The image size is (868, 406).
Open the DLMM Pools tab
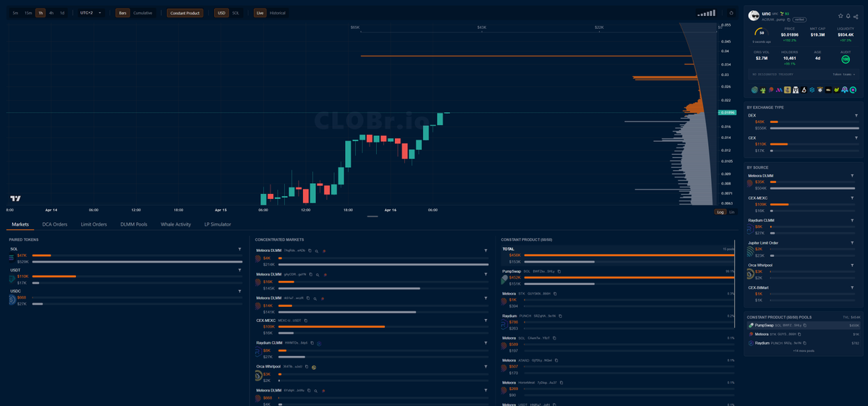134,224
